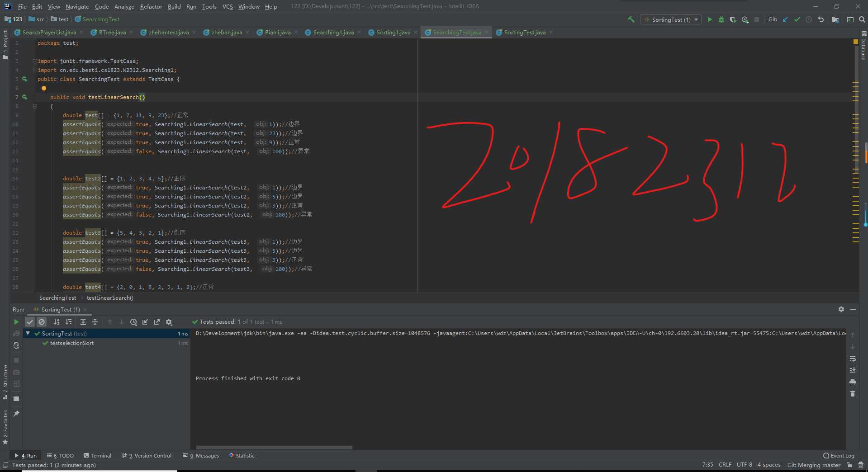Image resolution: width=868 pixels, height=472 pixels.
Task: Toggle Sort Alphabetically in test runner
Action: coord(57,322)
